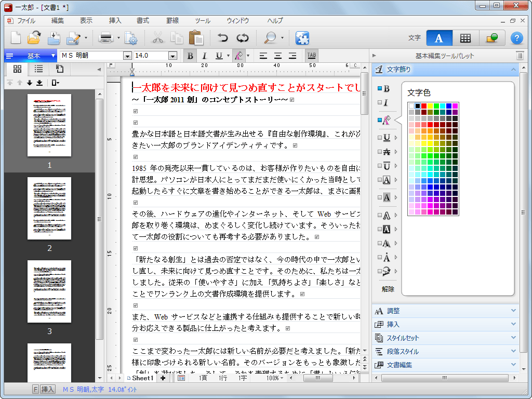Click the clipboard paste icon
The height and width of the screenshot is (399, 532).
click(x=196, y=37)
